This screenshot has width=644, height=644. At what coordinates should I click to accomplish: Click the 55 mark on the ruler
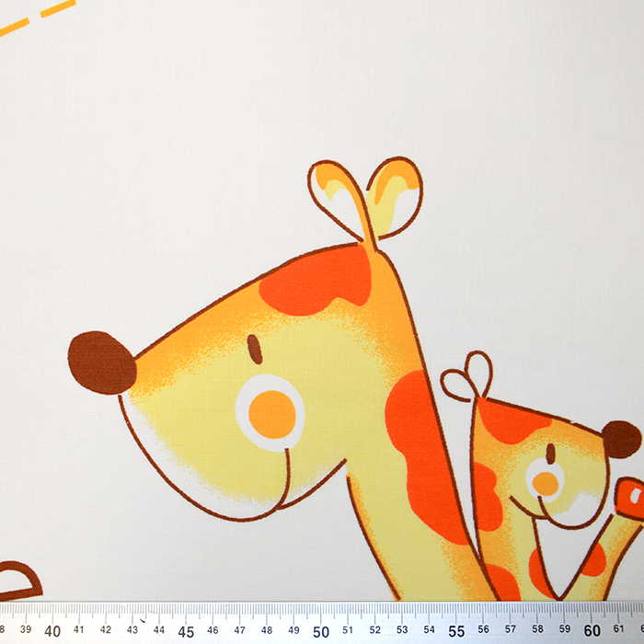click(455, 631)
